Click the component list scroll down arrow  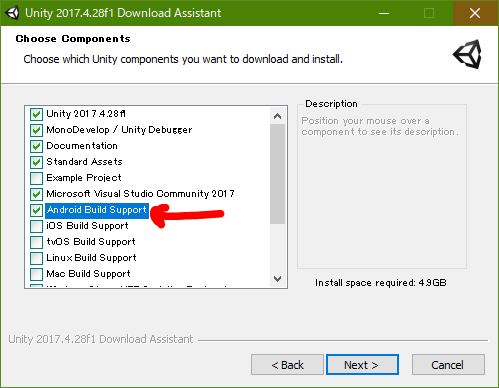277,278
